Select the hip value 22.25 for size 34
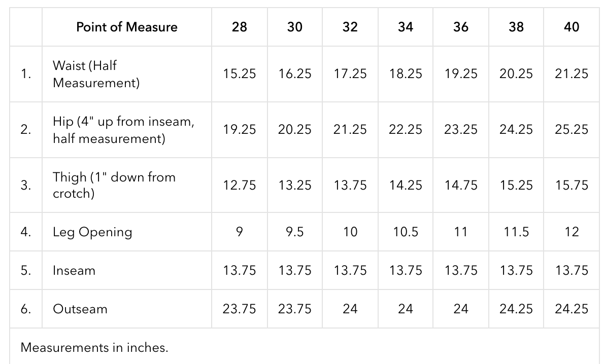Screen dimensions: 604x364 point(406,130)
